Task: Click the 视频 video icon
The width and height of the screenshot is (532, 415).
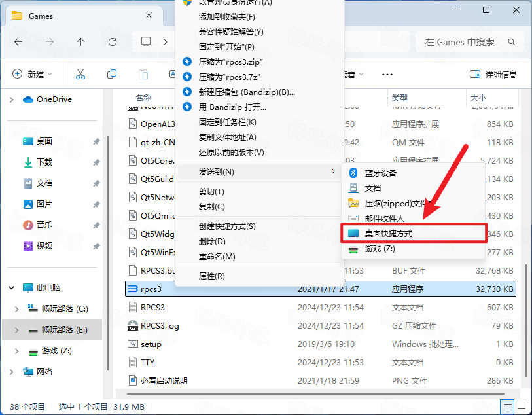Action: [x=28, y=245]
